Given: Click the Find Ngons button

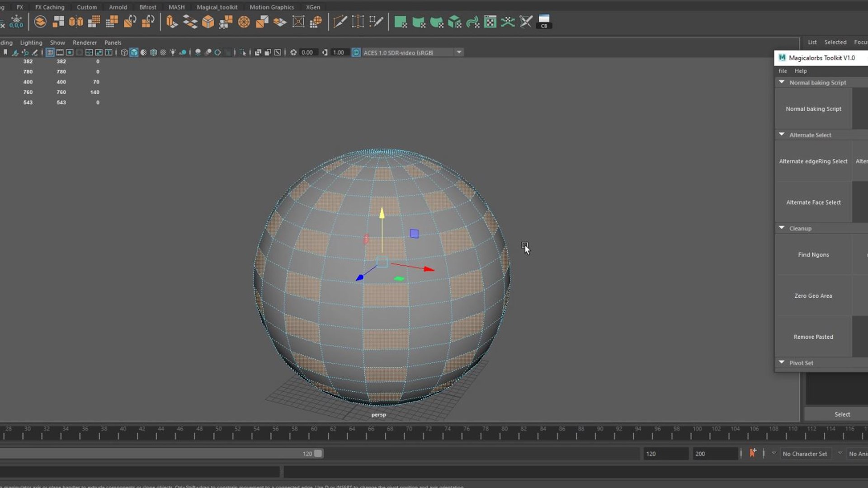Looking at the screenshot, I should click(813, 255).
